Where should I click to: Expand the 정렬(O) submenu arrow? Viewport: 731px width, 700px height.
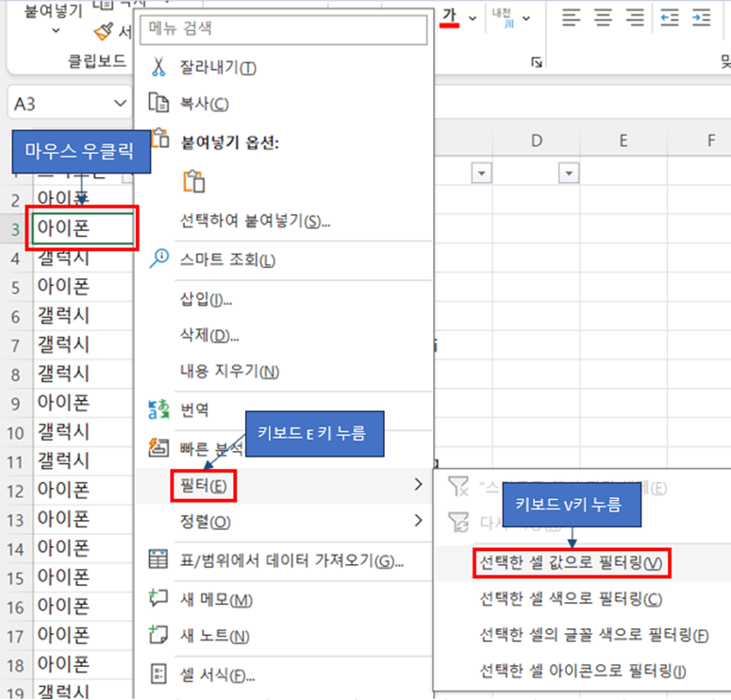click(x=418, y=520)
